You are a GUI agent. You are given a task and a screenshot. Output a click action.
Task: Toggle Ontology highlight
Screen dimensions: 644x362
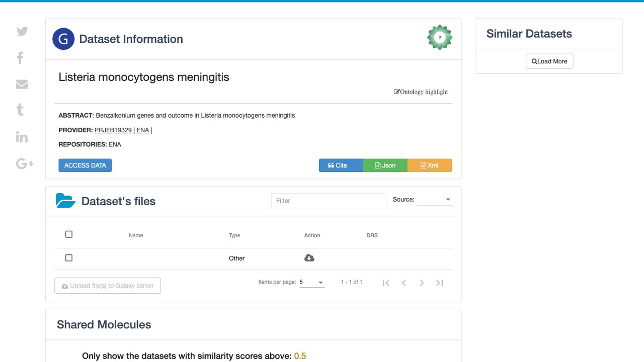421,92
